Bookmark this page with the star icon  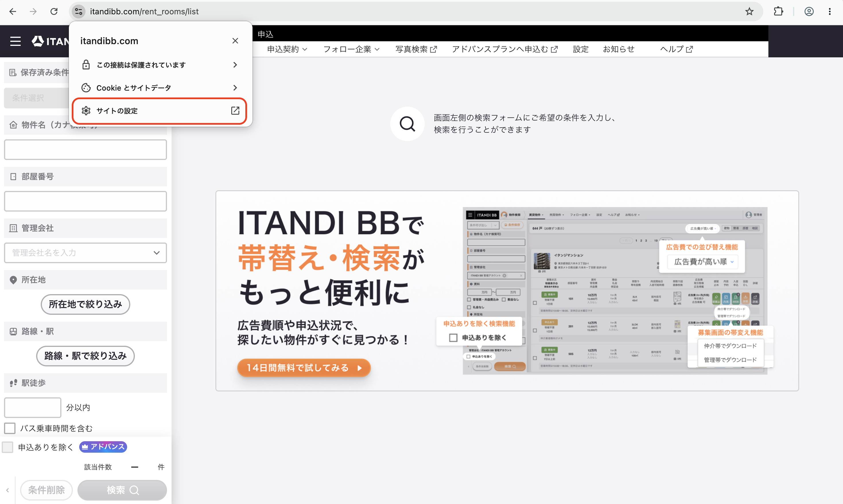[749, 11]
